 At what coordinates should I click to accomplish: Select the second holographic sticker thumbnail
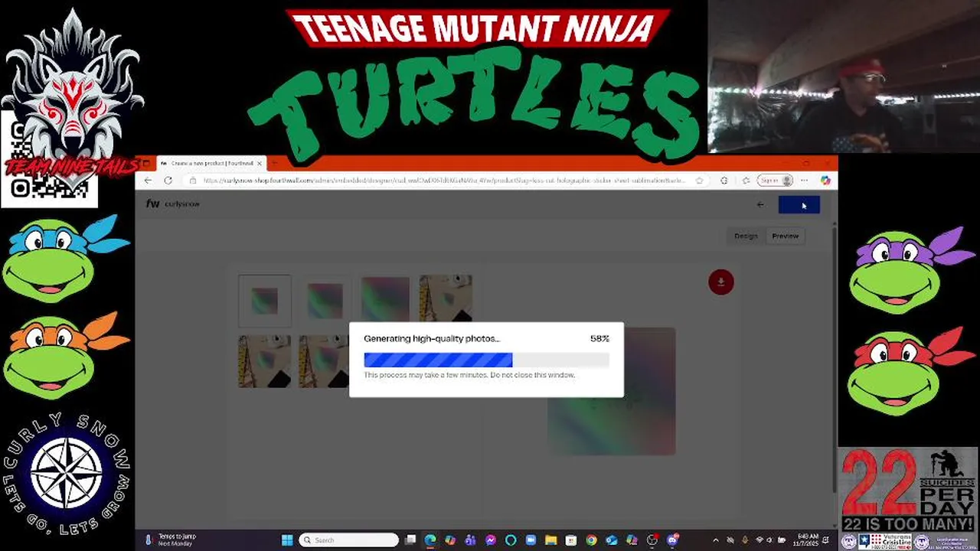325,301
